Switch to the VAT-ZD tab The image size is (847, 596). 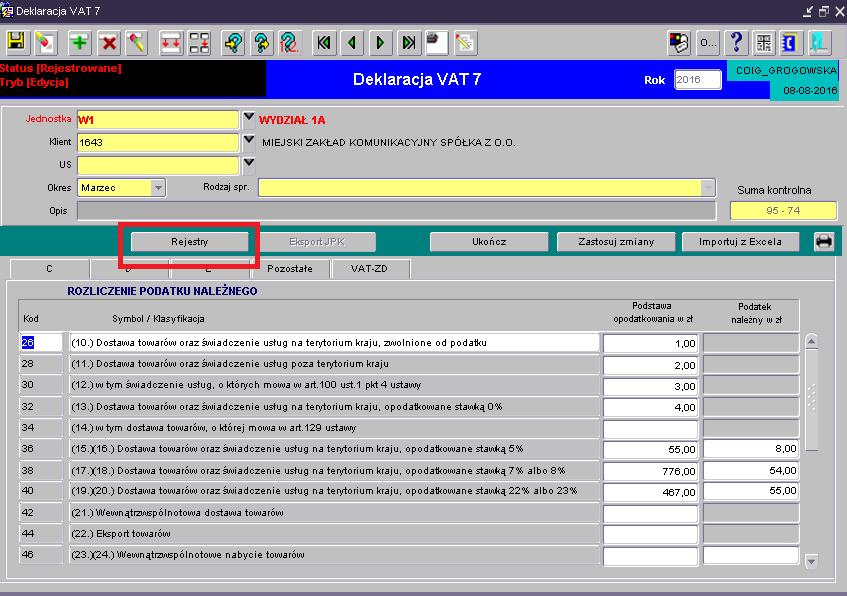tap(369, 269)
